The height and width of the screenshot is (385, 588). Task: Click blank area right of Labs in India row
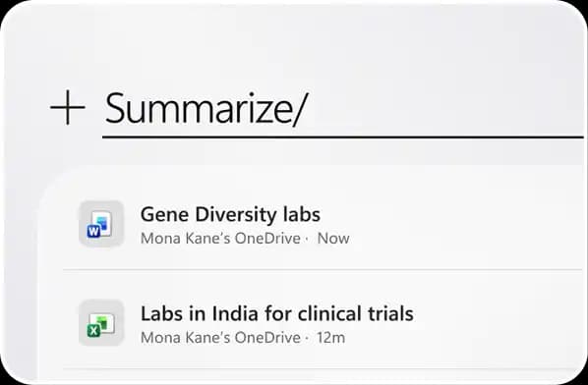click(499, 323)
